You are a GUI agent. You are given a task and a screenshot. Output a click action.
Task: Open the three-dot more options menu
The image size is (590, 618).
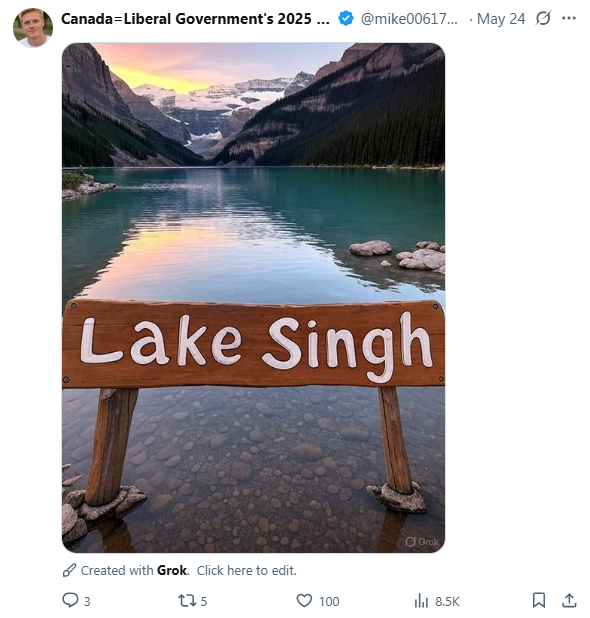[x=569, y=18]
